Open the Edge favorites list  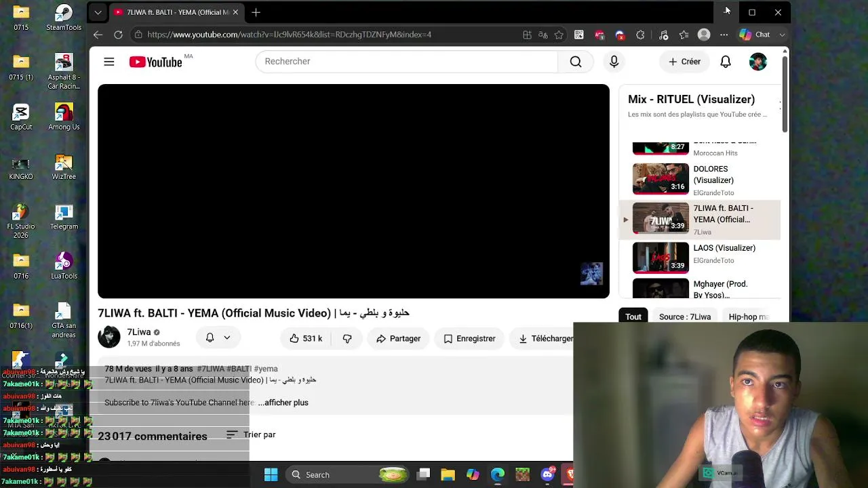click(x=684, y=35)
